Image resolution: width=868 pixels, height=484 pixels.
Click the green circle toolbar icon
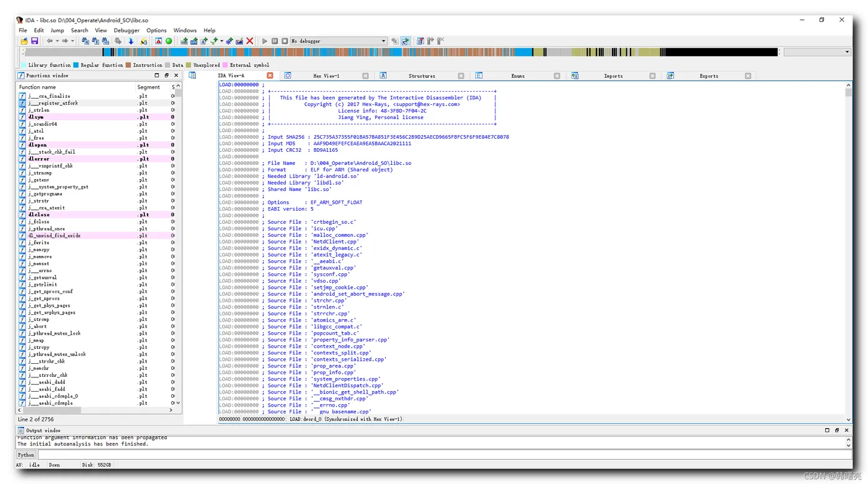[169, 41]
